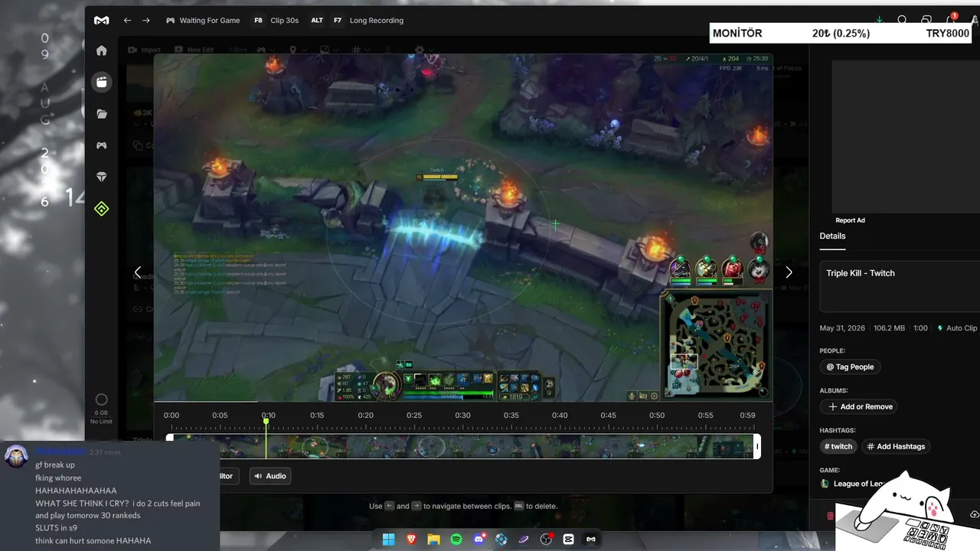This screenshot has height=551, width=980.
Task: Open the folders section in sidebar
Action: [x=101, y=114]
